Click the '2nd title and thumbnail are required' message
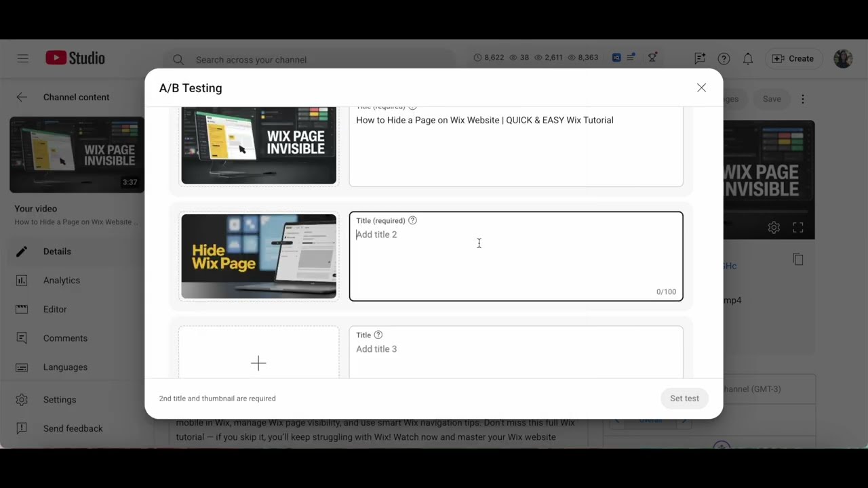The image size is (868, 488). [218, 399]
